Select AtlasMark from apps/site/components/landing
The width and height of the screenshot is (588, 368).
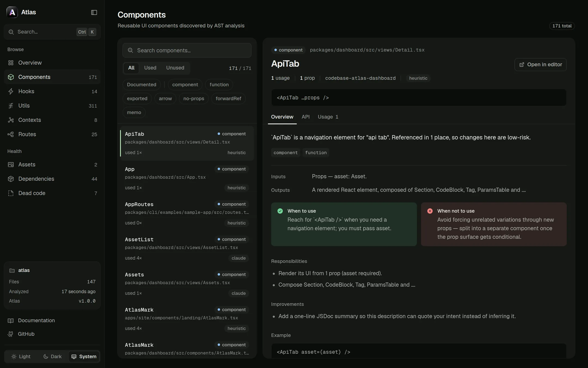pyautogui.click(x=187, y=319)
